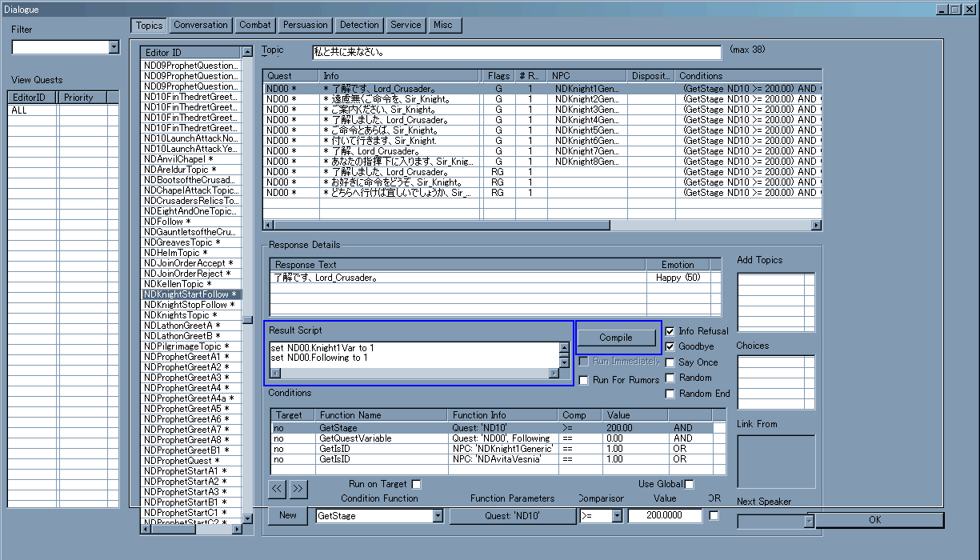Switch to the Conversation tab
Image resolution: width=980 pixels, height=560 pixels.
[x=201, y=26]
